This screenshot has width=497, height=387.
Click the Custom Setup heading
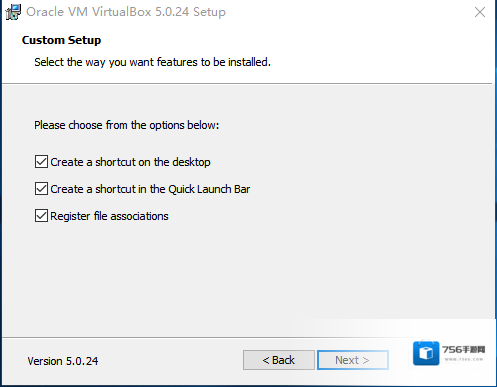[61, 40]
